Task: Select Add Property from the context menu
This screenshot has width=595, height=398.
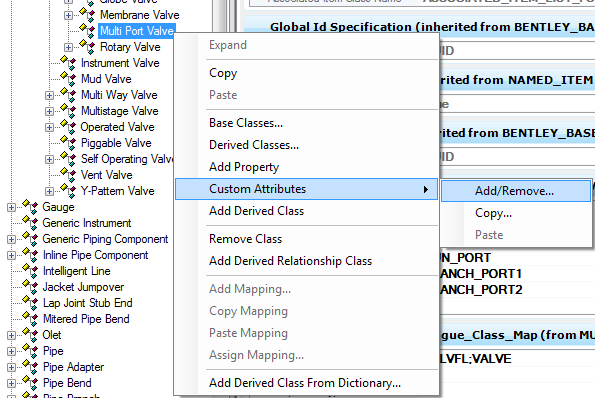Action: pyautogui.click(x=244, y=167)
